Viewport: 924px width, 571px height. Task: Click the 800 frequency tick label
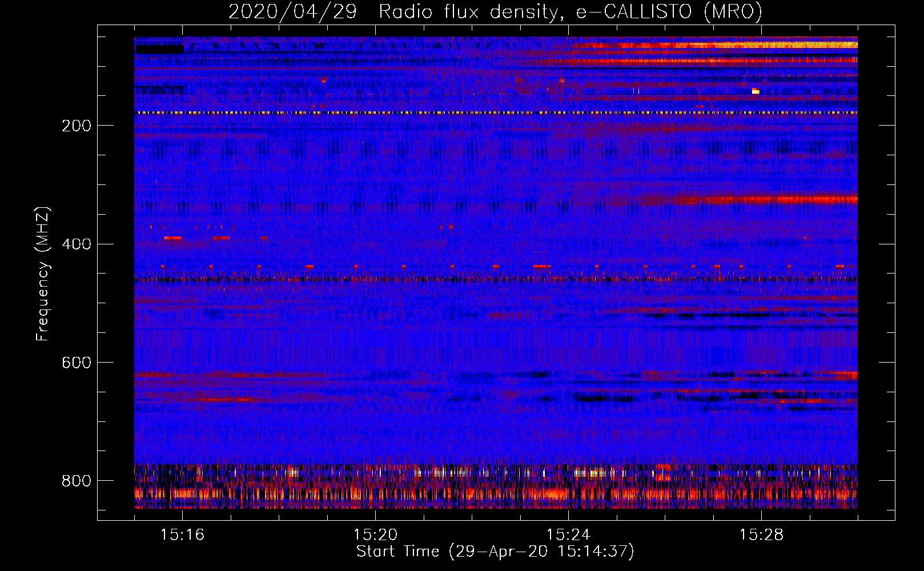(77, 481)
